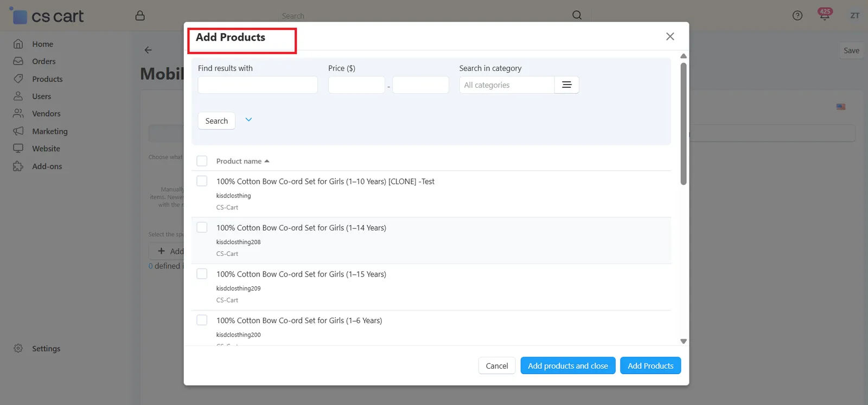Open notifications bell with 425 badge
Viewport: 868px width, 405px height.
click(x=825, y=15)
